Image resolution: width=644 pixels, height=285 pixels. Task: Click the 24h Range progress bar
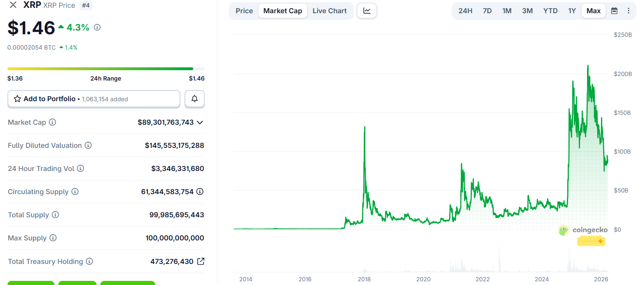(x=106, y=69)
